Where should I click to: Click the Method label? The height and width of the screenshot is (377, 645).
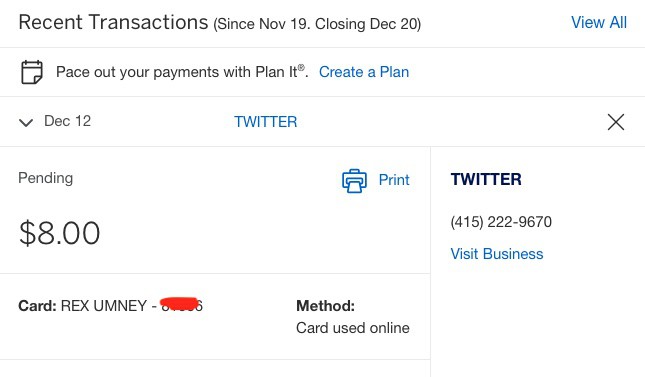325,306
